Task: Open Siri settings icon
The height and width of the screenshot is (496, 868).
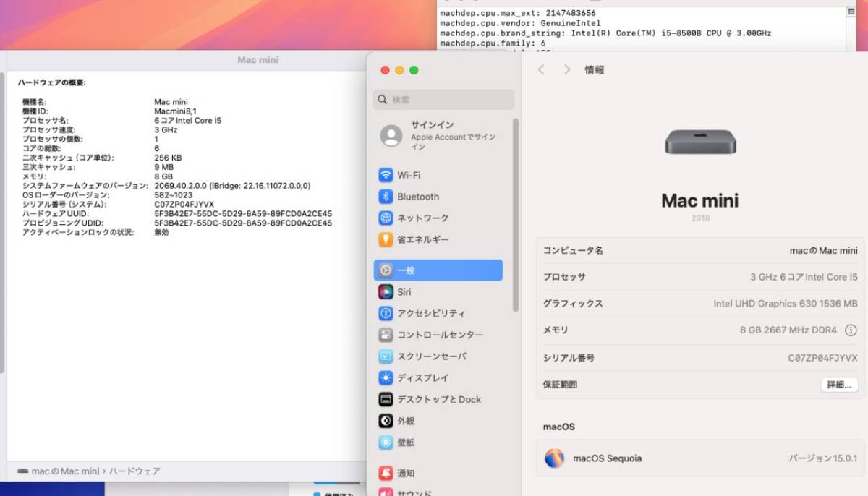Action: [386, 292]
